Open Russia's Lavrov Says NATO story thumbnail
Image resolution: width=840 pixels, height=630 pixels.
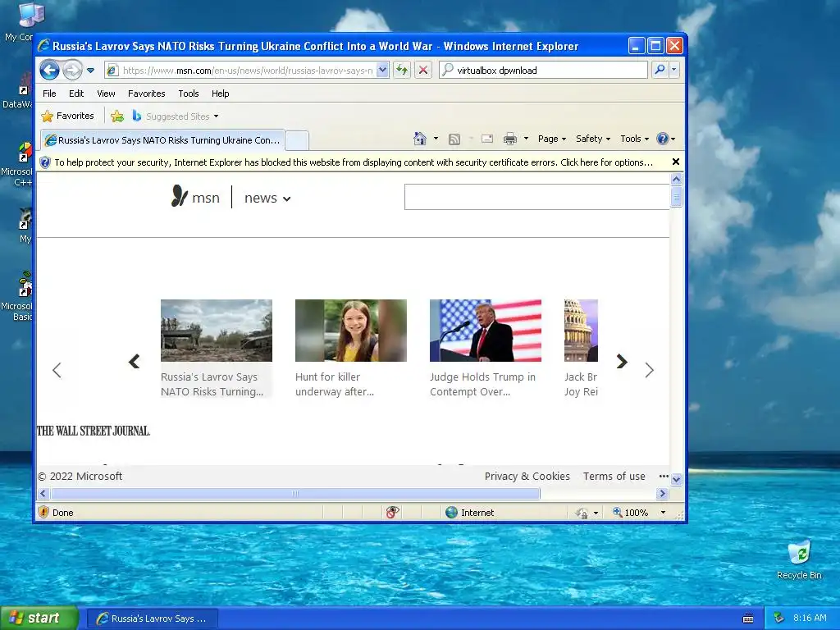(217, 331)
